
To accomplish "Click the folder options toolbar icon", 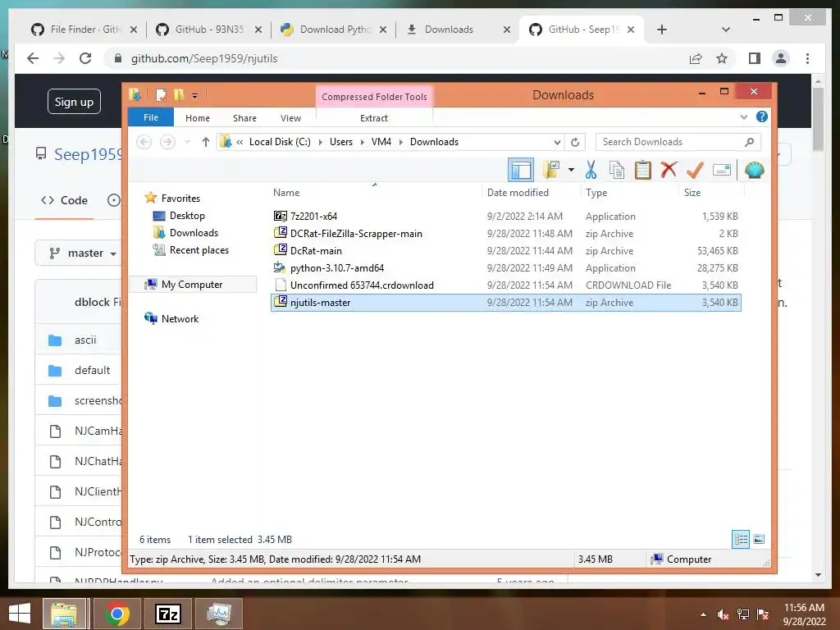I will click(x=550, y=170).
